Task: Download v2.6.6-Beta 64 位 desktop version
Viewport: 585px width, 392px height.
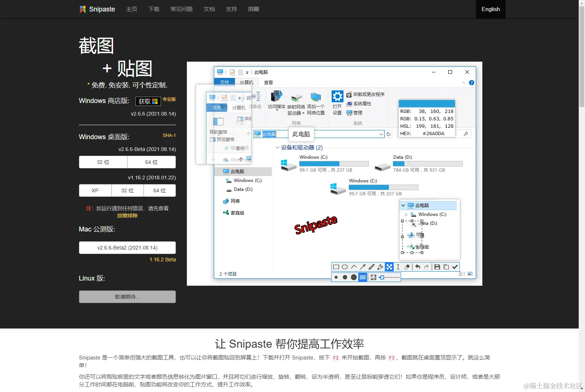Action: [151, 162]
